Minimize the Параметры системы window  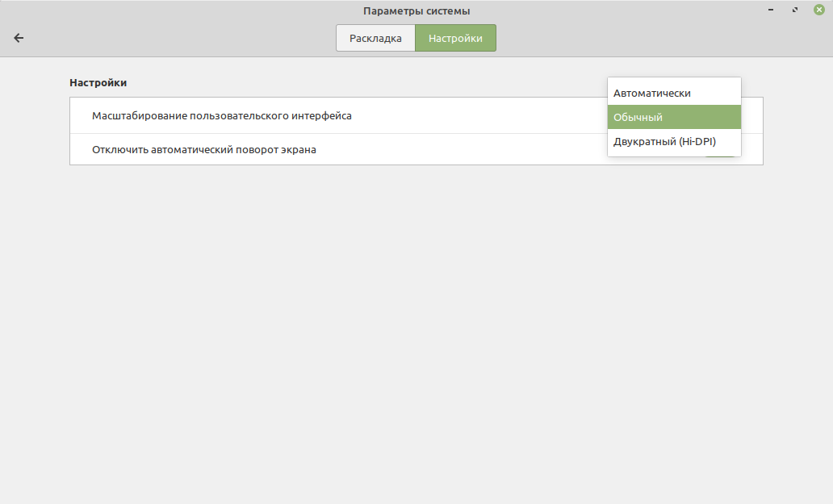[771, 10]
